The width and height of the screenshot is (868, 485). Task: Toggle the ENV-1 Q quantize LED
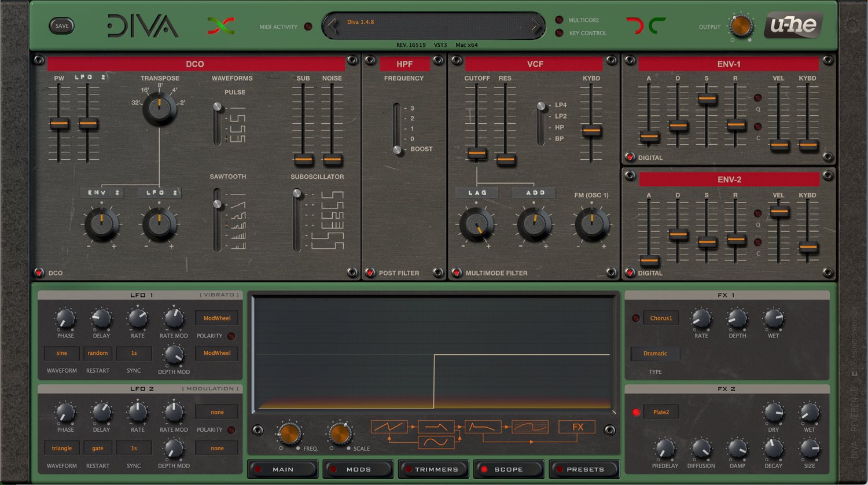point(757,98)
